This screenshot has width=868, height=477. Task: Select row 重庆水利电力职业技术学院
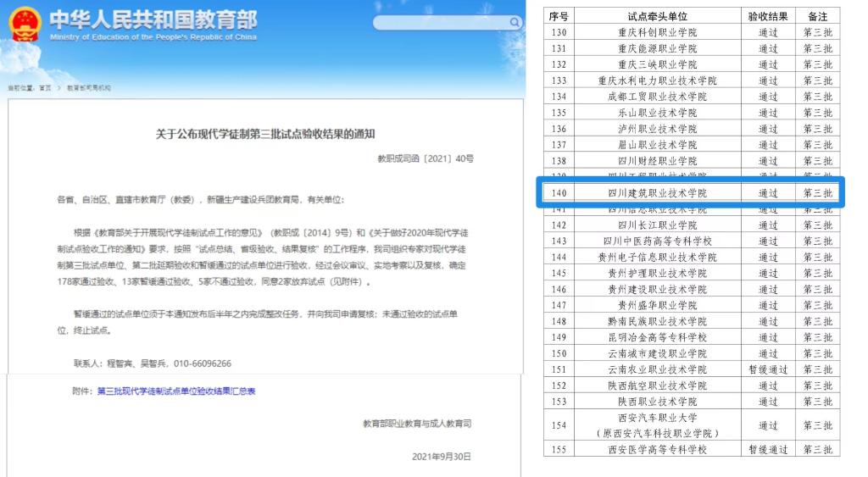coord(692,80)
